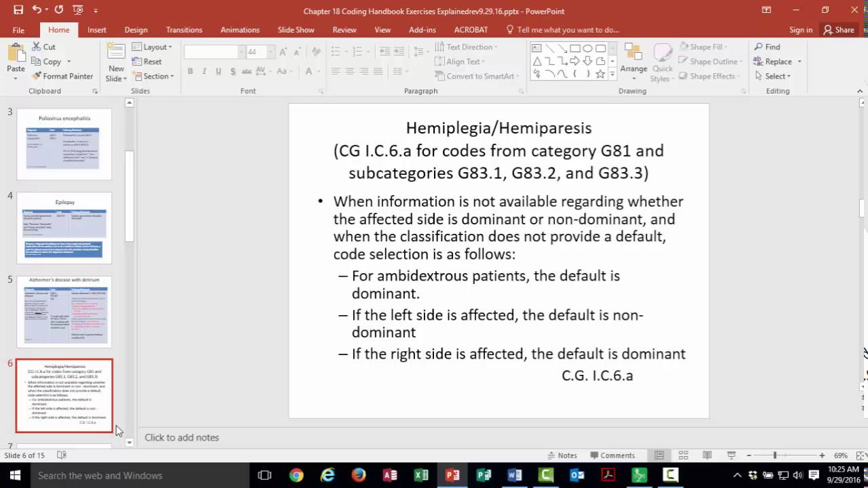Switch to the Design tab
This screenshot has width=868, height=488.
(x=136, y=30)
